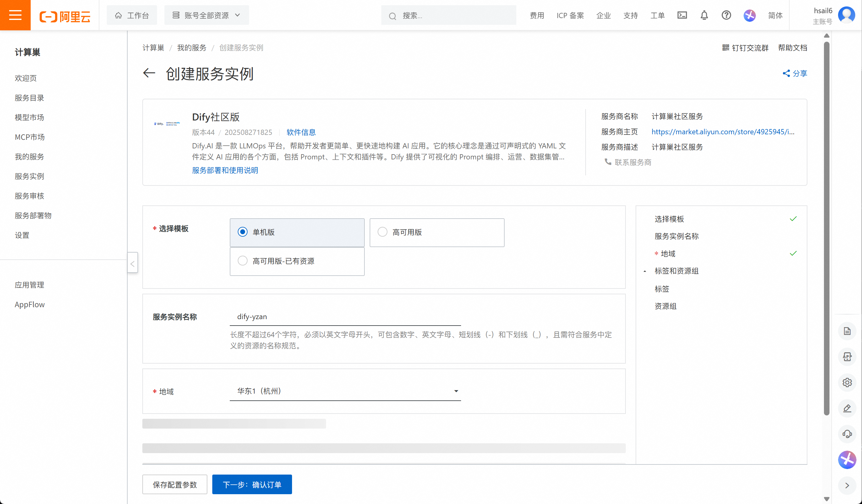Focus the 服务实例名称 input field
862x504 pixels.
click(345, 317)
